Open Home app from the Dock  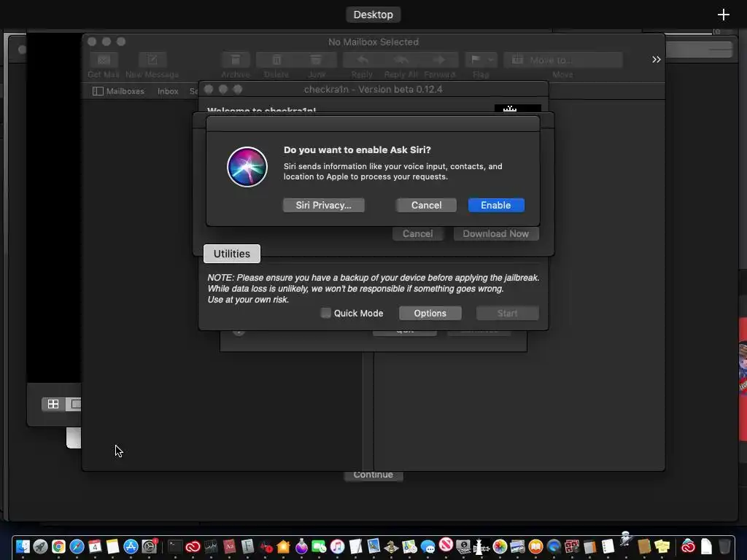click(x=284, y=546)
